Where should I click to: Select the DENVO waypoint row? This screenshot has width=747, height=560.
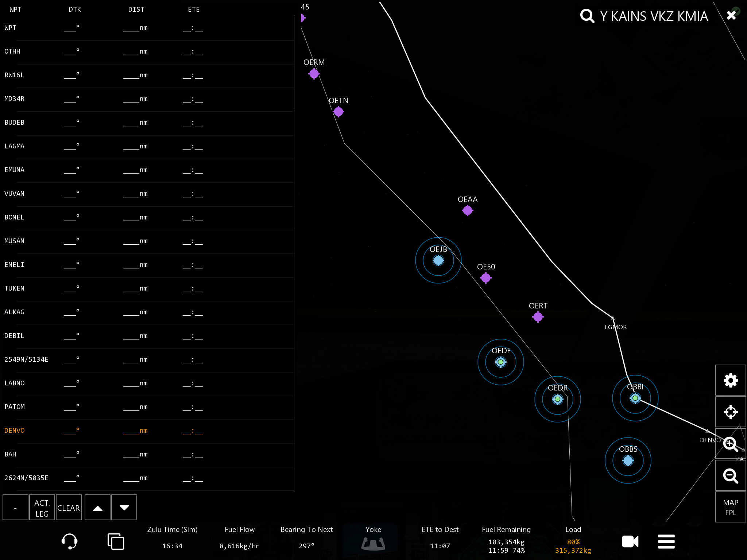(15, 431)
